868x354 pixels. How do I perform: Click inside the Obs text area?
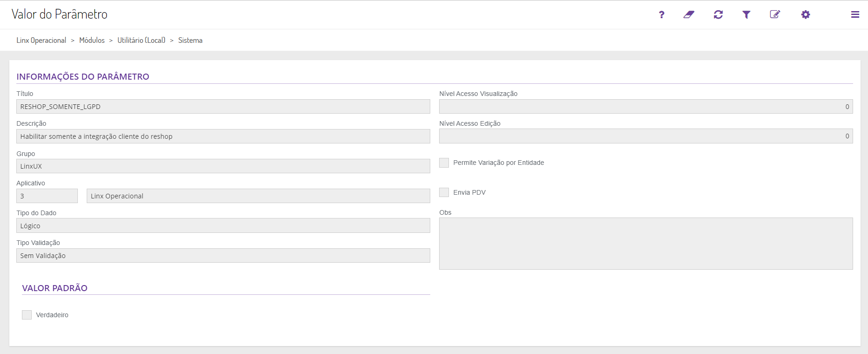coord(646,244)
